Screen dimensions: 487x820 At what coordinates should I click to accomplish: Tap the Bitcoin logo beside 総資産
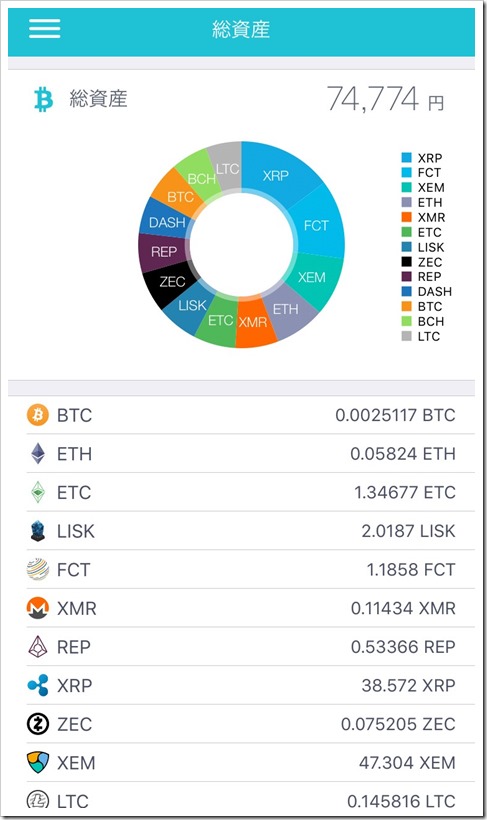pyautogui.click(x=43, y=99)
